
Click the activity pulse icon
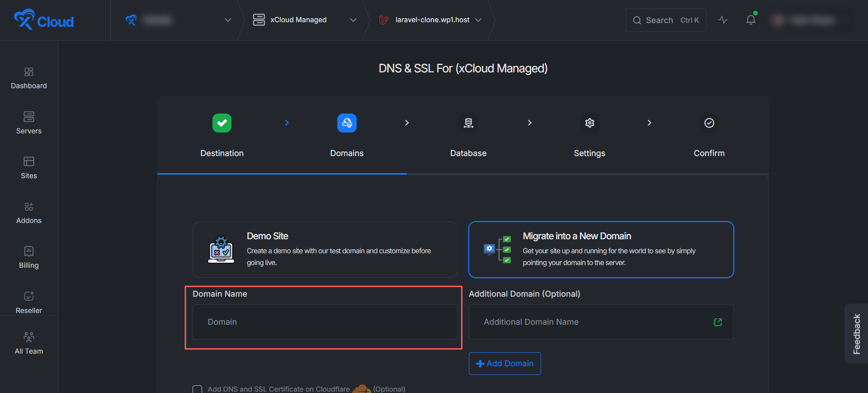(723, 20)
